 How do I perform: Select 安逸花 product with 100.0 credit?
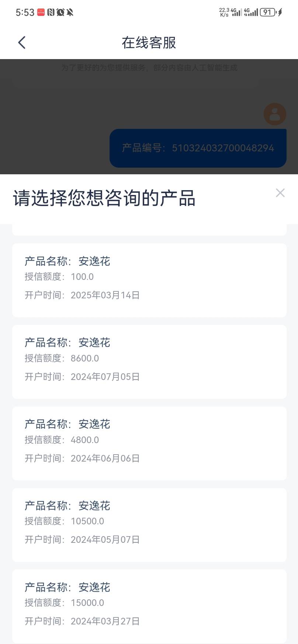pos(149,280)
